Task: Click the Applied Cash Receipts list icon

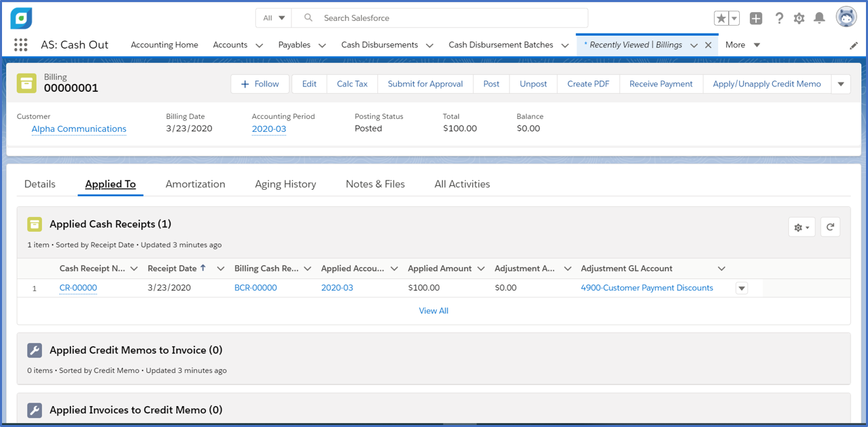Action: [34, 224]
